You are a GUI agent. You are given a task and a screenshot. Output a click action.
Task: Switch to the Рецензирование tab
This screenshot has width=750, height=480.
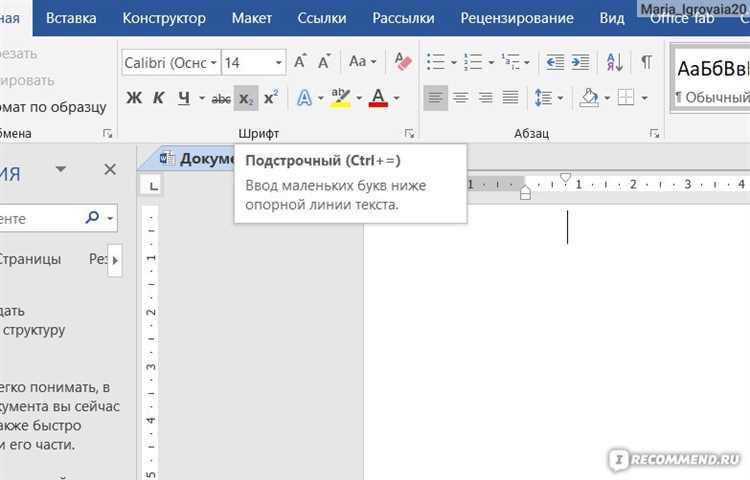click(517, 18)
